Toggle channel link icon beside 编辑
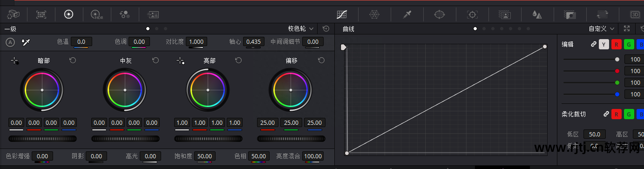 (x=593, y=44)
